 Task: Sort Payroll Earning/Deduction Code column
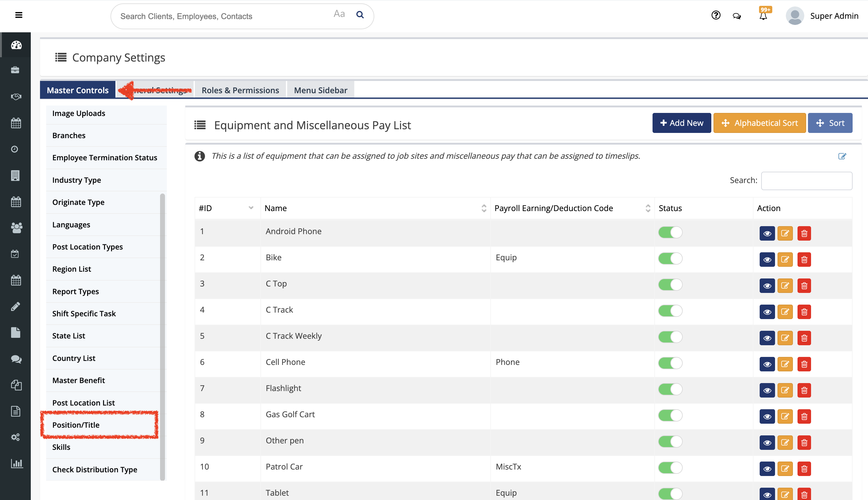tap(648, 208)
